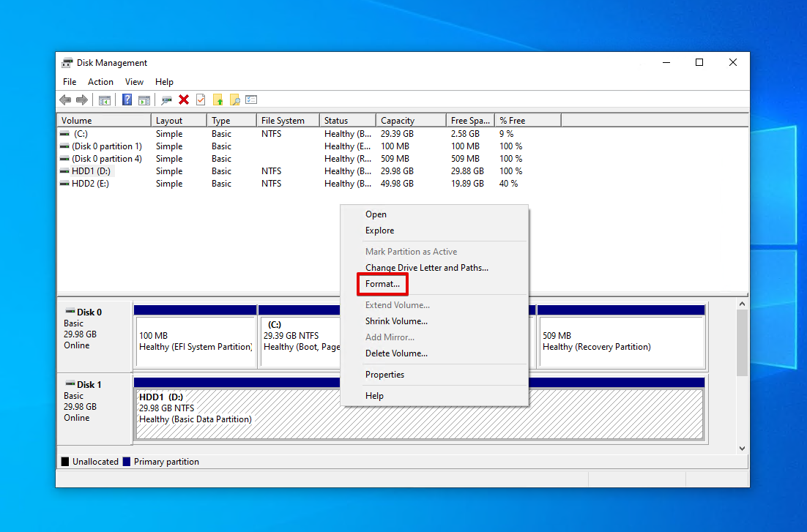Click the folder with magnifier icon

[234, 100]
